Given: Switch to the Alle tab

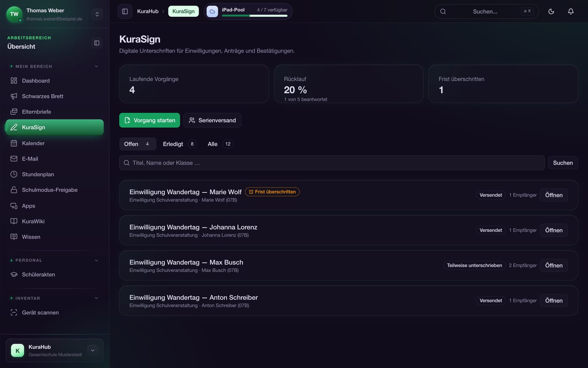Looking at the screenshot, I should click(x=220, y=144).
